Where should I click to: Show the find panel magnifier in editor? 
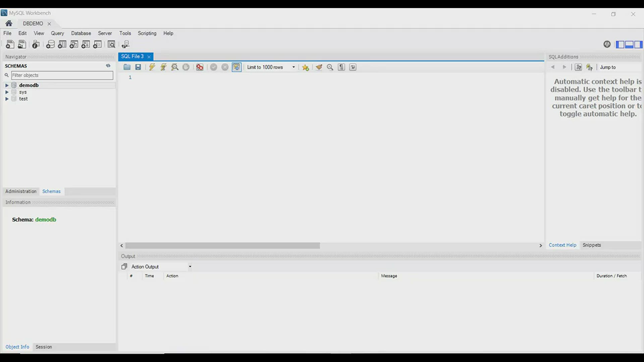[x=330, y=67]
